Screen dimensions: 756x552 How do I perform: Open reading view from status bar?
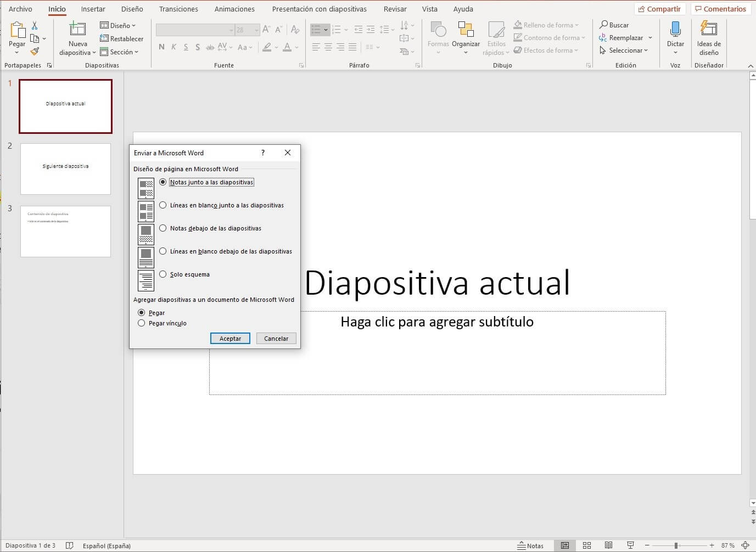pyautogui.click(x=608, y=545)
